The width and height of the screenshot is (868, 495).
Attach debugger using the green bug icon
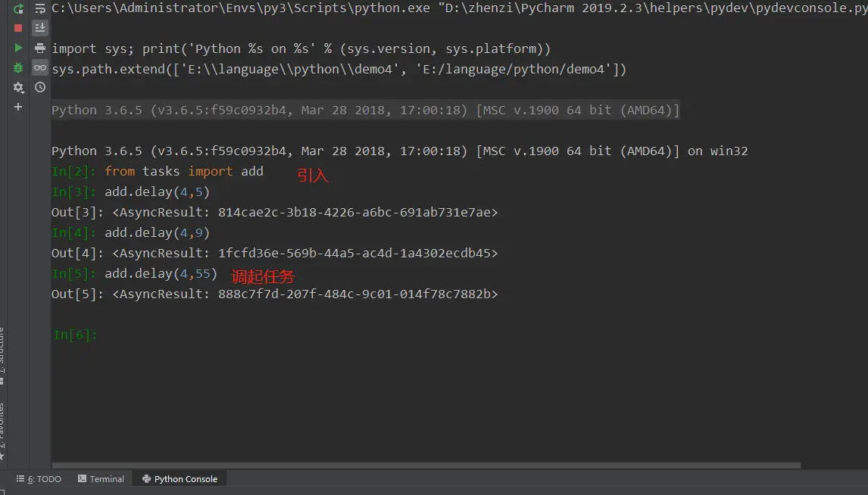point(18,67)
